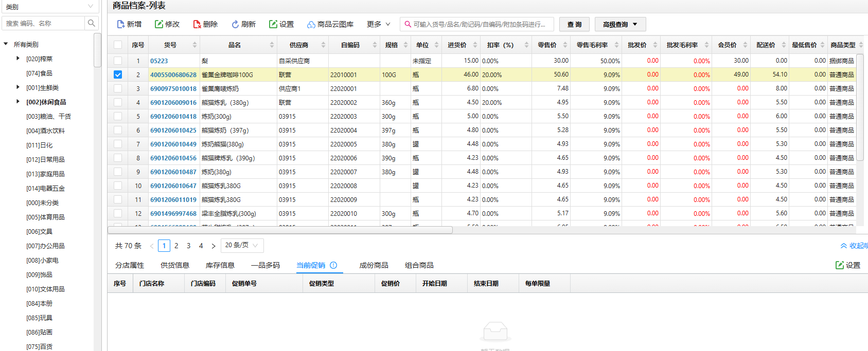Click the New (新增) document icon

click(121, 24)
